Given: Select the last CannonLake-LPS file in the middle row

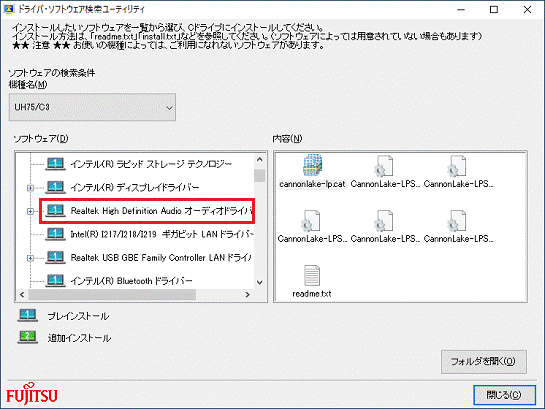Looking at the screenshot, I should point(457,220).
